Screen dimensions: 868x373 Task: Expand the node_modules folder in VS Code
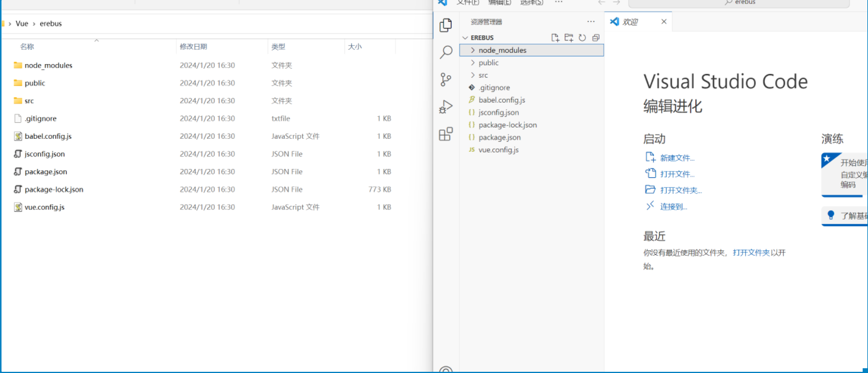pyautogui.click(x=473, y=50)
